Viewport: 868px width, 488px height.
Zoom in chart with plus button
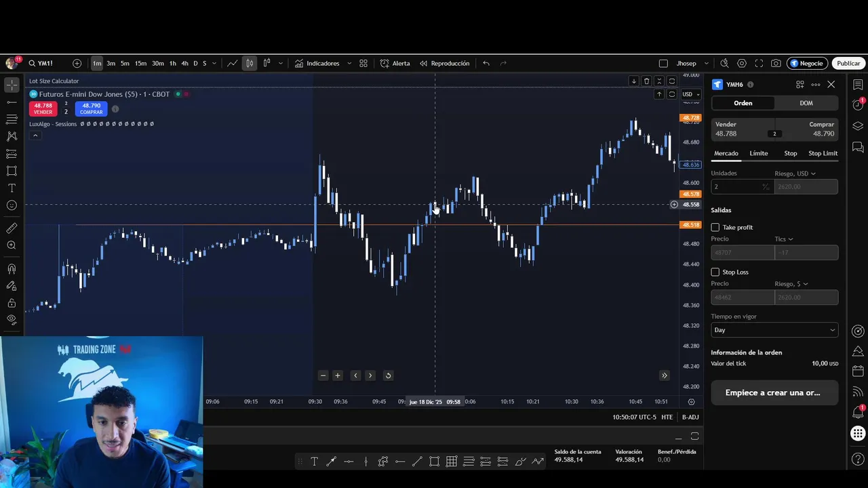click(x=338, y=375)
